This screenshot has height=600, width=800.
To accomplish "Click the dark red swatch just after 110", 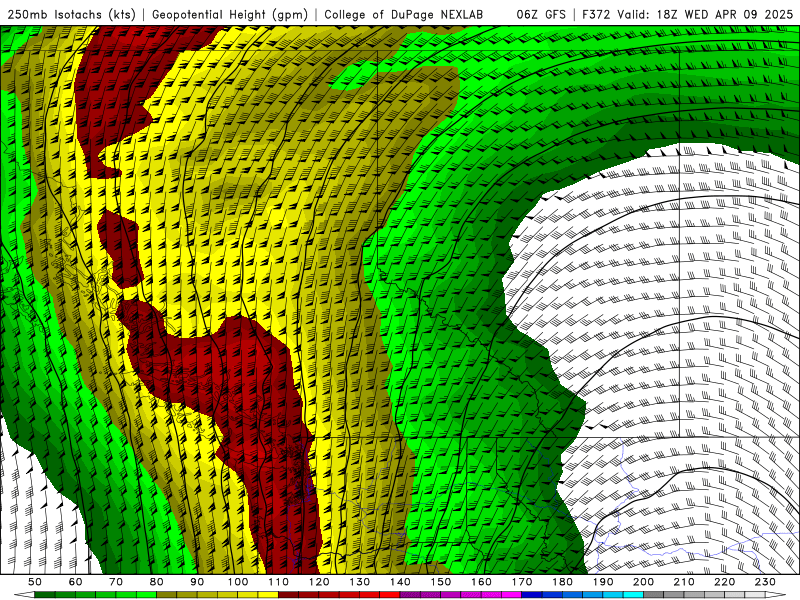I will [x=288, y=594].
